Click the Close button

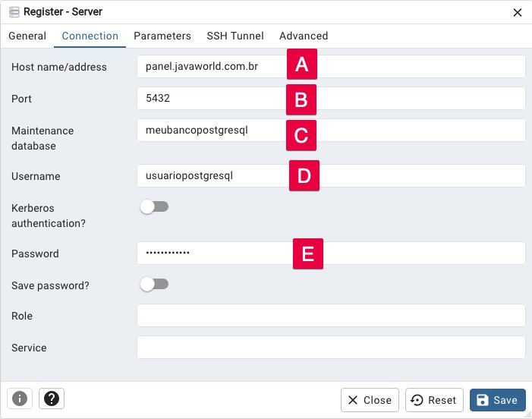370,400
